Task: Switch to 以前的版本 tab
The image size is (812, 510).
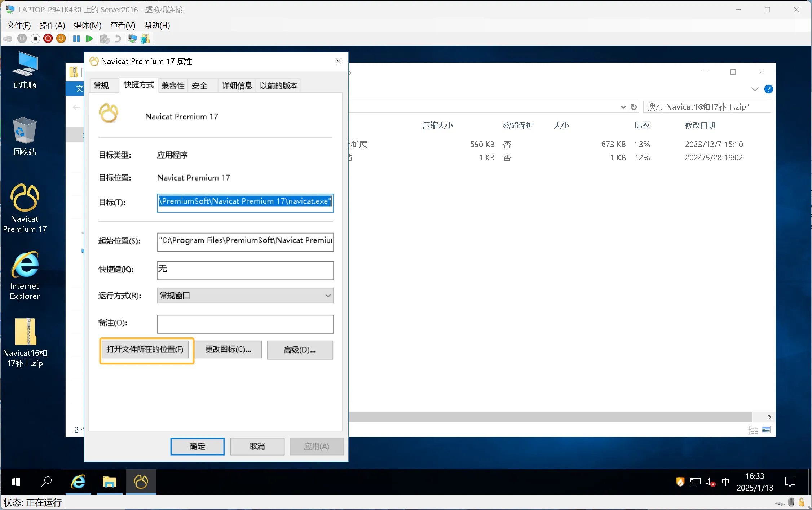Action: coord(278,86)
